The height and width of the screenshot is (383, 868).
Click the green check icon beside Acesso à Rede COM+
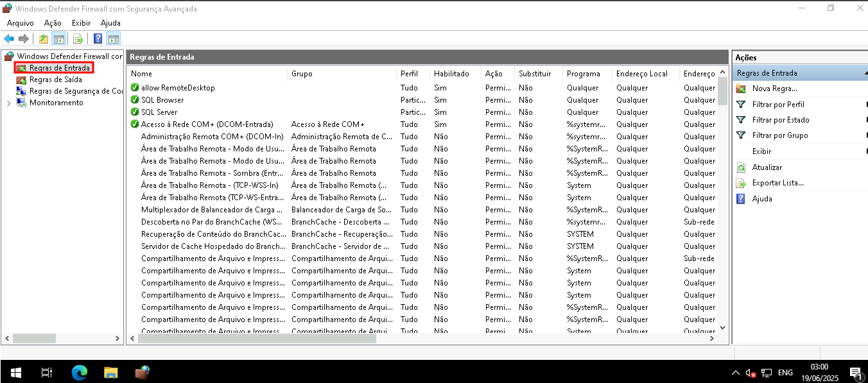(135, 124)
